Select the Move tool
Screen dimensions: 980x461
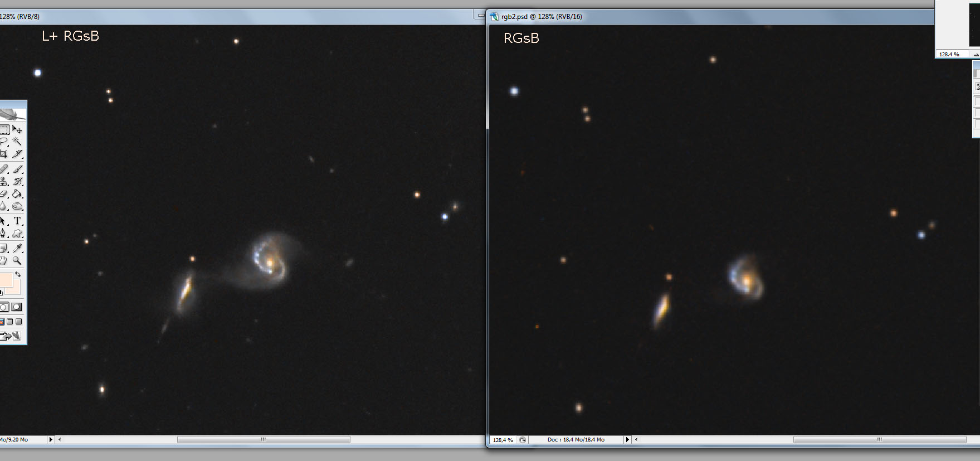(17, 129)
